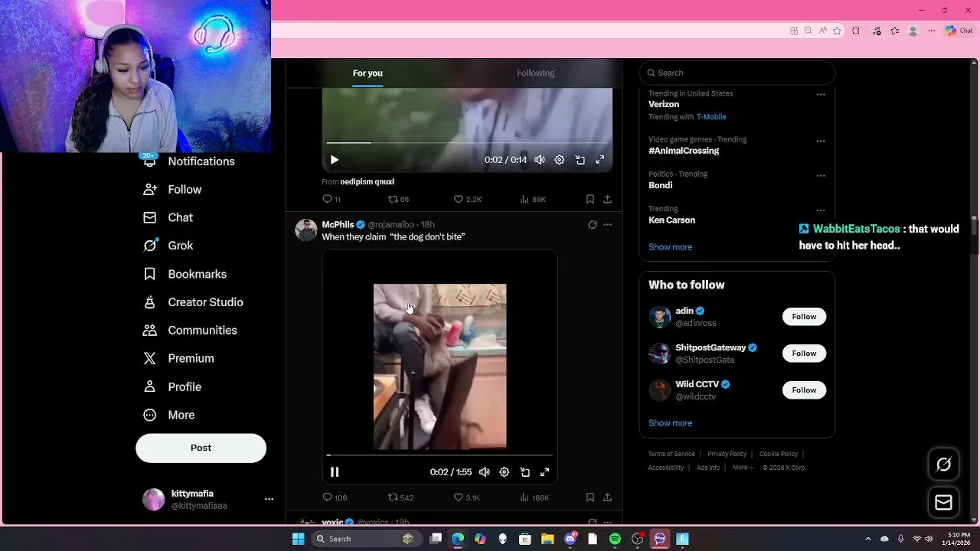Reply to McPhils post with 106 replies
The height and width of the screenshot is (551, 980).
click(335, 497)
